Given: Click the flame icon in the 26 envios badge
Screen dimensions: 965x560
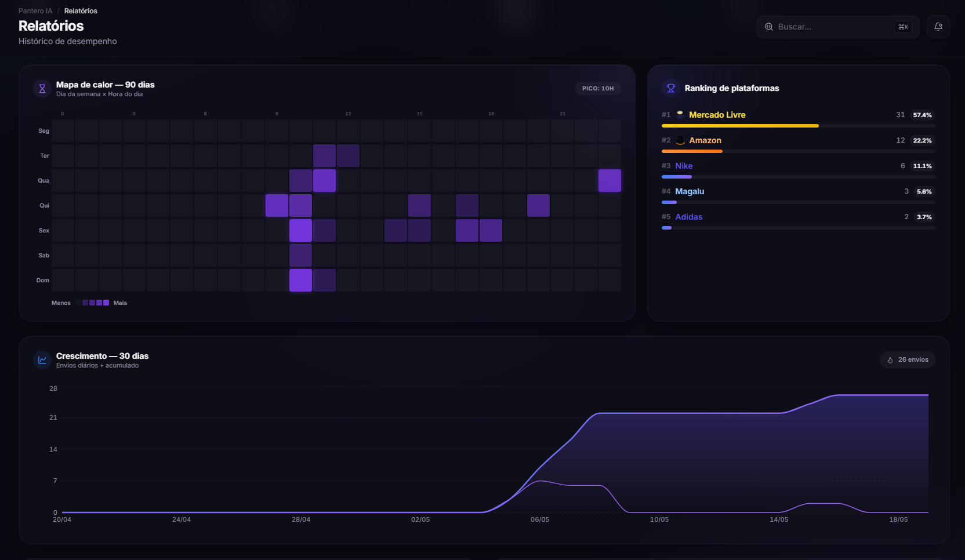Looking at the screenshot, I should coord(890,360).
